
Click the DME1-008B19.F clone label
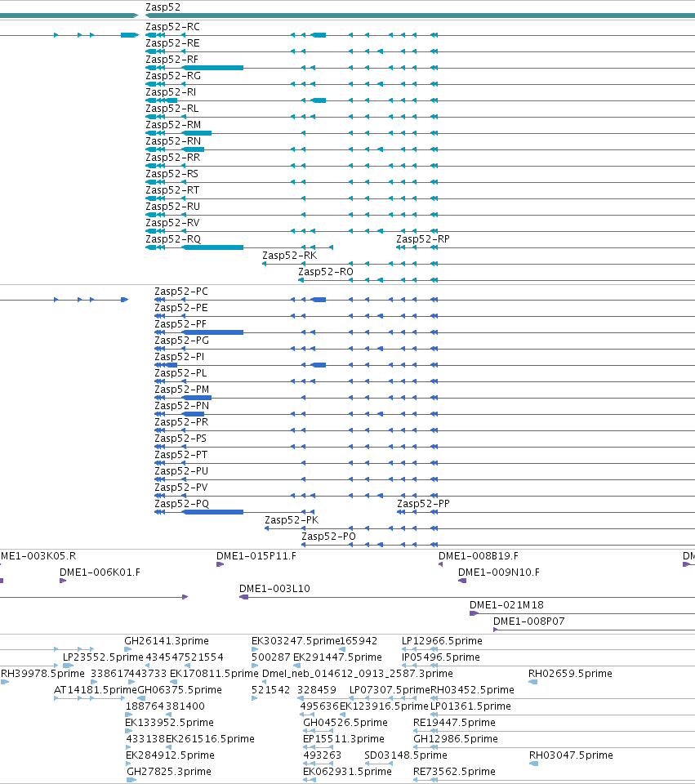point(479,556)
